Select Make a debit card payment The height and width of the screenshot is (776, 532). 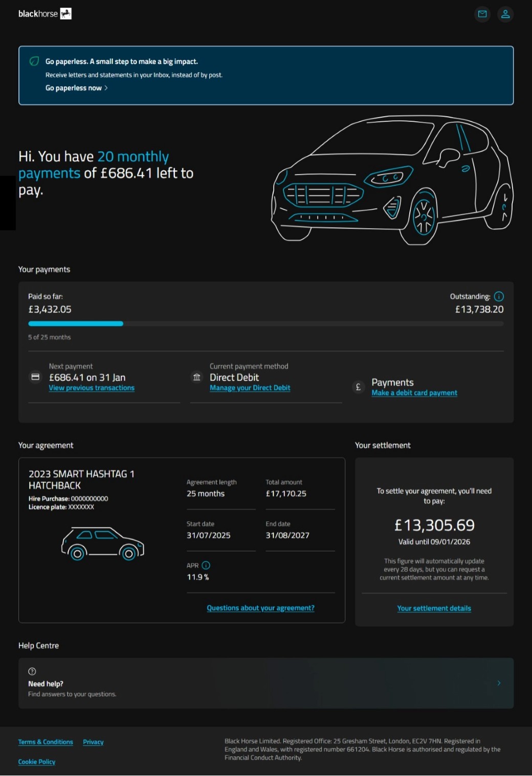click(414, 393)
